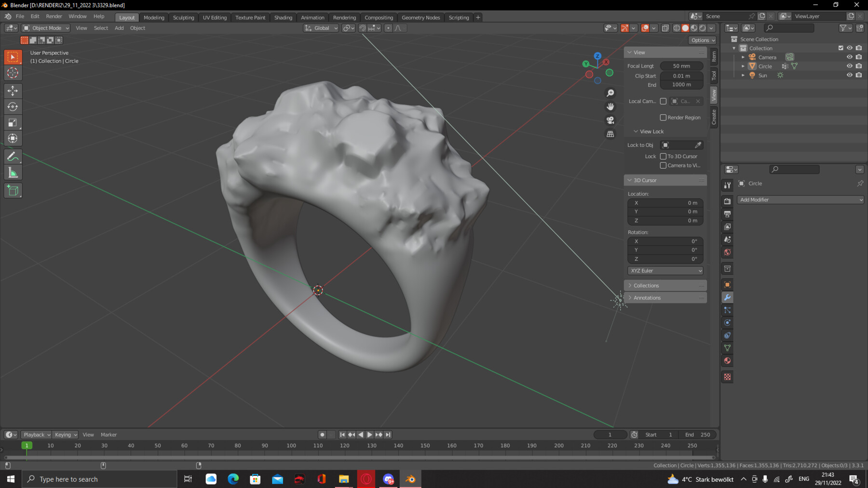The width and height of the screenshot is (868, 488).
Task: Select the Annotate tool
Action: 13,156
